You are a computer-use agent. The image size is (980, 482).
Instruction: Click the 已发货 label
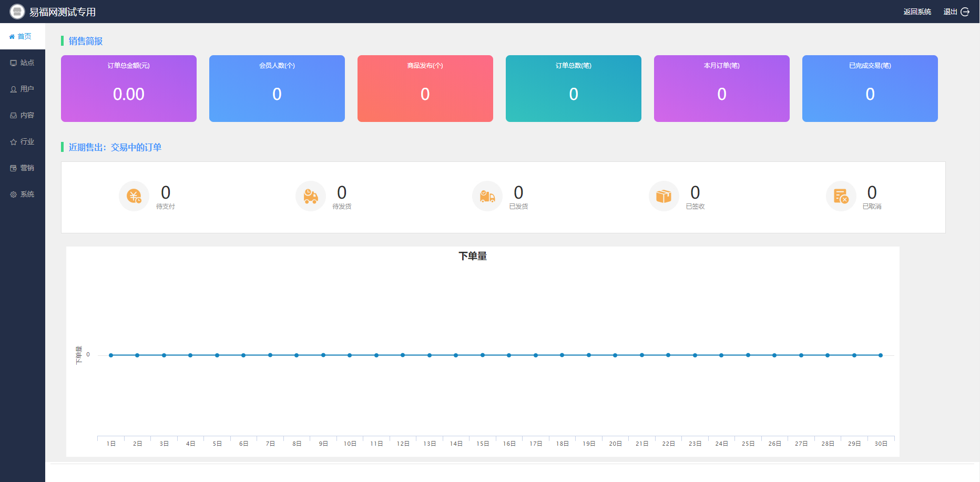[x=518, y=207]
